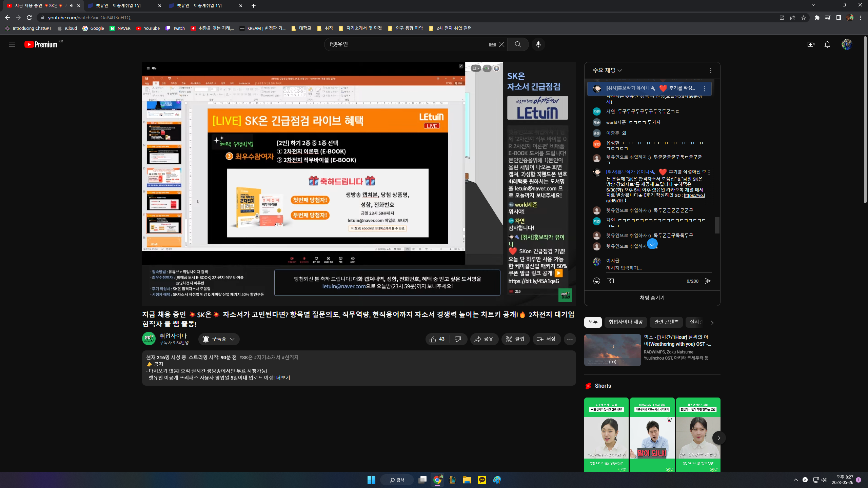The image size is (868, 488).
Task: Click the search magnifier button
Action: pyautogui.click(x=518, y=44)
